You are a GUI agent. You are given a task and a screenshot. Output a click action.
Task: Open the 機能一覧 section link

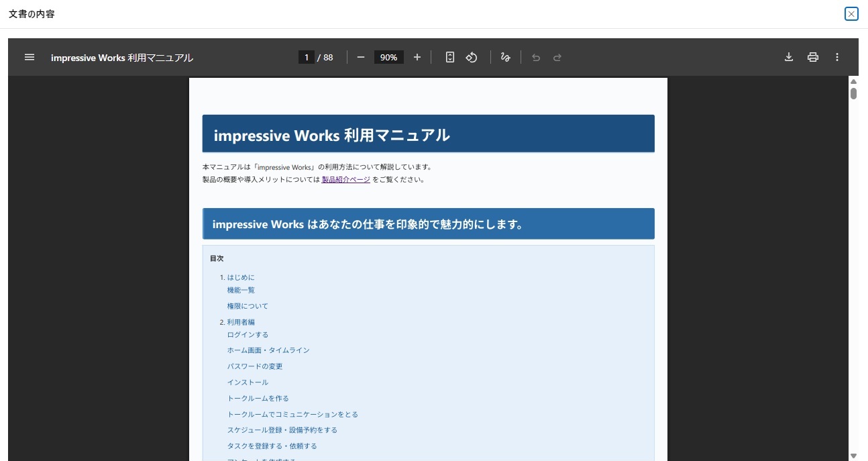(241, 290)
